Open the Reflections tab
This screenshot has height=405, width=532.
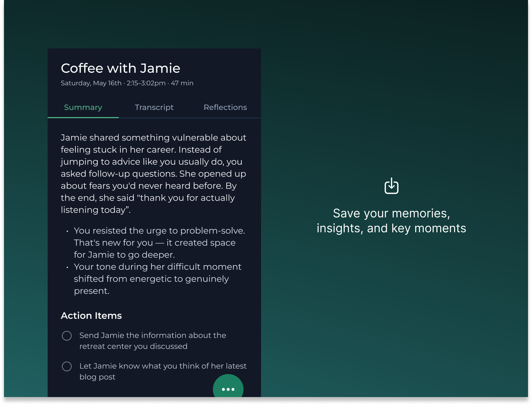click(x=225, y=107)
